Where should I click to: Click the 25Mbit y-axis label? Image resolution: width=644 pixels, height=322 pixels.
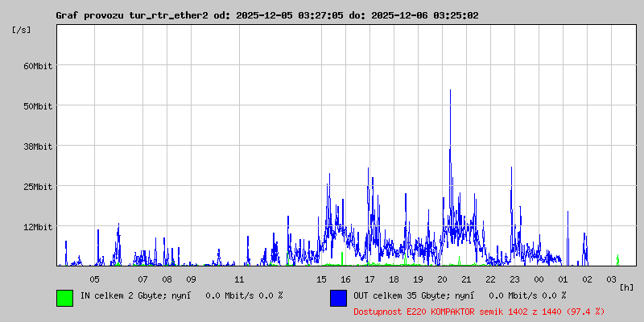click(37, 187)
